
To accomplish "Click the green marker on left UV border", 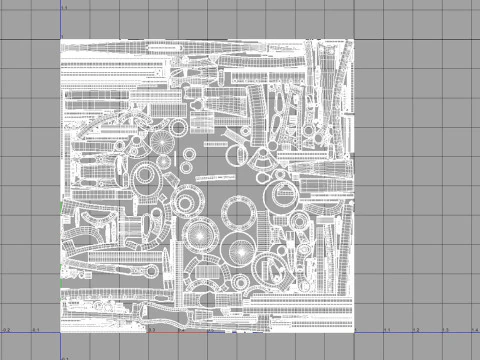I will point(61,207).
